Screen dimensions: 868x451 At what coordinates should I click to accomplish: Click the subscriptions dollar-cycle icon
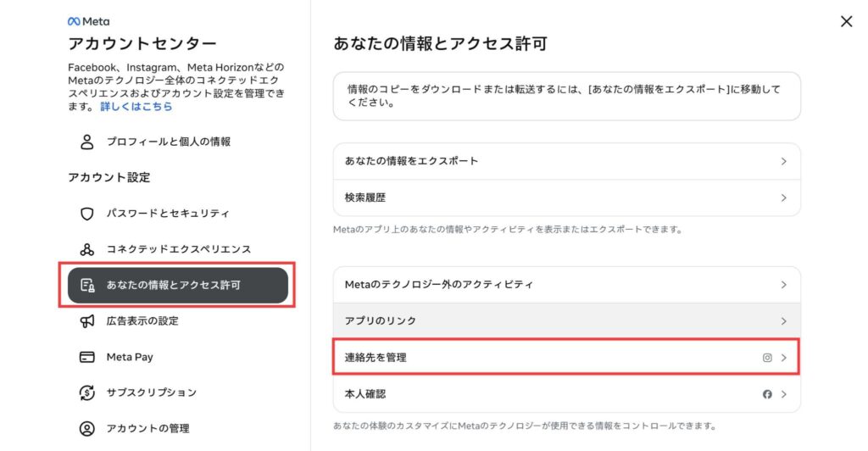[87, 393]
